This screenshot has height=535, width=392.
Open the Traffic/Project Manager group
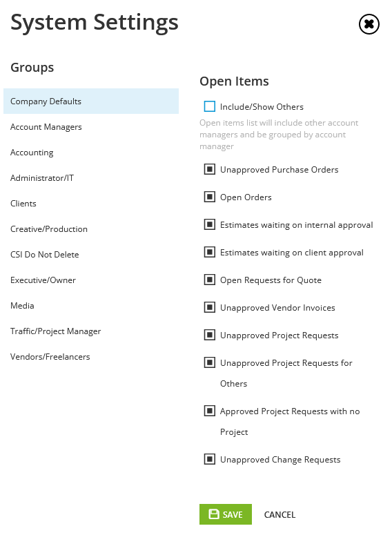point(91,331)
